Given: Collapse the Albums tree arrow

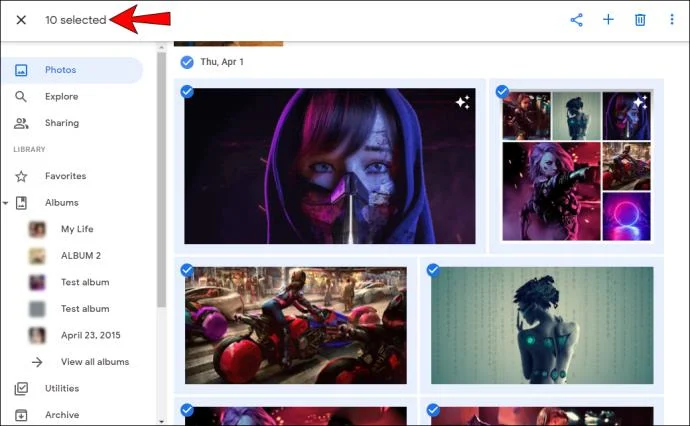Looking at the screenshot, I should click(5, 203).
